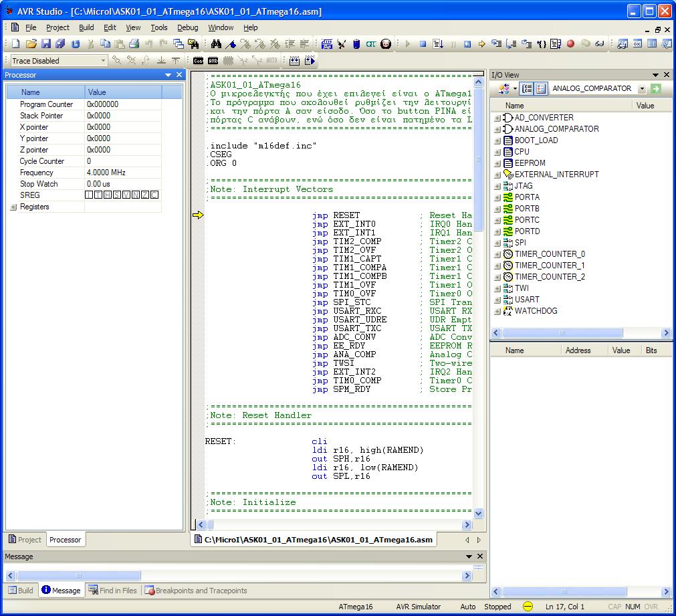Click the Step Into toolbar icon
The image size is (676, 616).
[496, 43]
